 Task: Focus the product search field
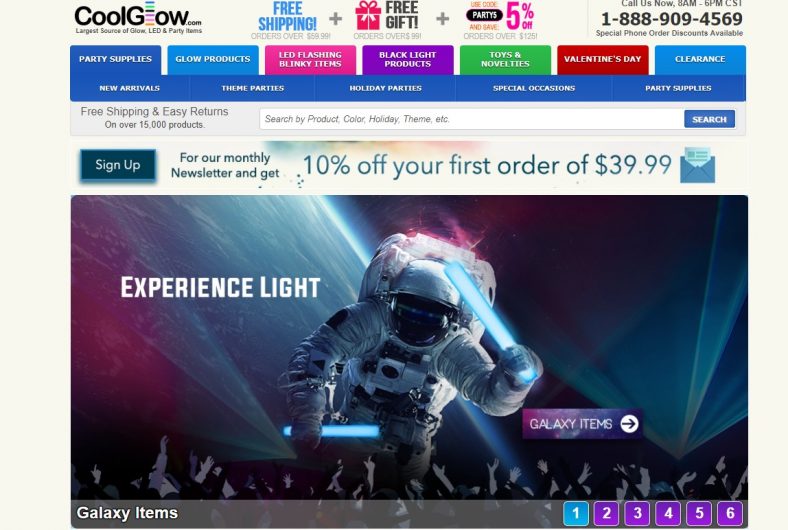click(x=471, y=119)
